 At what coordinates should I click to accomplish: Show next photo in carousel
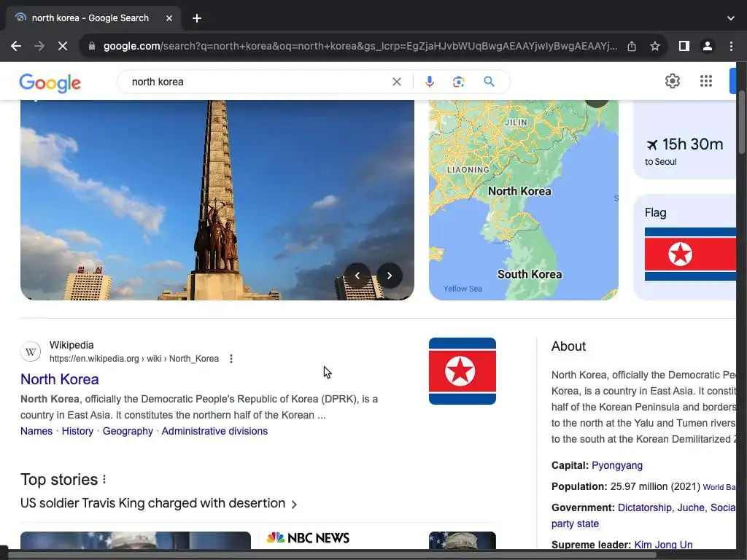tap(390, 276)
